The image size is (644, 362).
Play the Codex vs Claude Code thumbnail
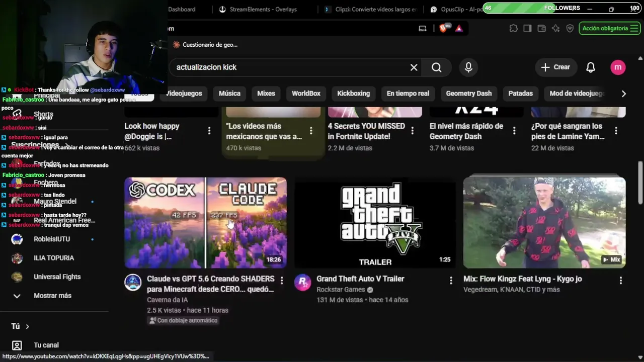(206, 222)
